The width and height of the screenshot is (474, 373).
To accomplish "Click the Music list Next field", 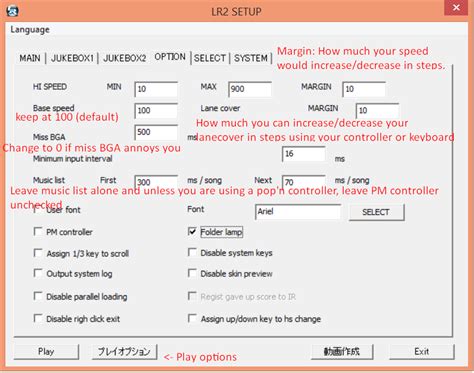I will click(x=303, y=182).
